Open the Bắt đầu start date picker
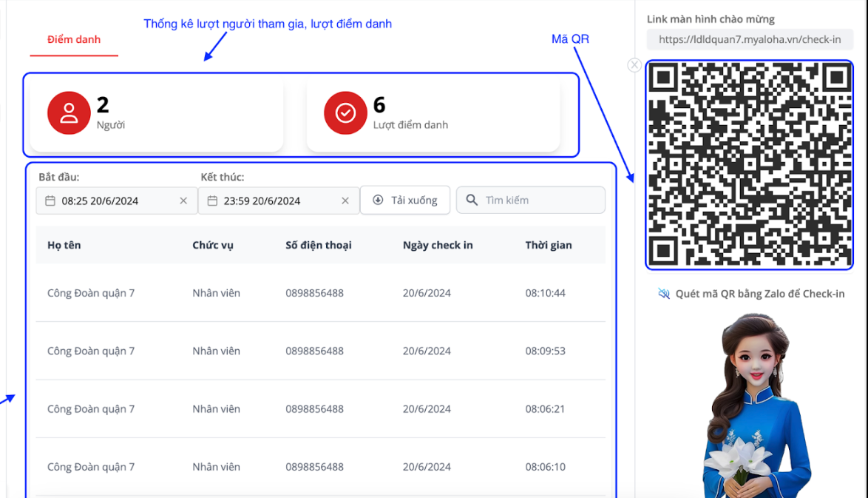Image resolution: width=868 pixels, height=498 pixels. (x=111, y=201)
